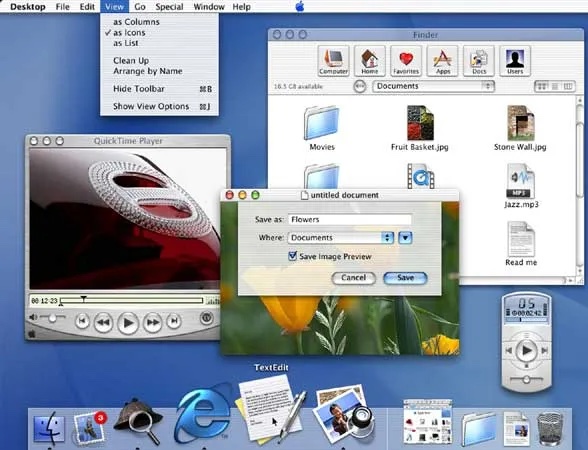Adjust the QuickTime volume slider
Screen dimensions: 588x450
[52, 318]
